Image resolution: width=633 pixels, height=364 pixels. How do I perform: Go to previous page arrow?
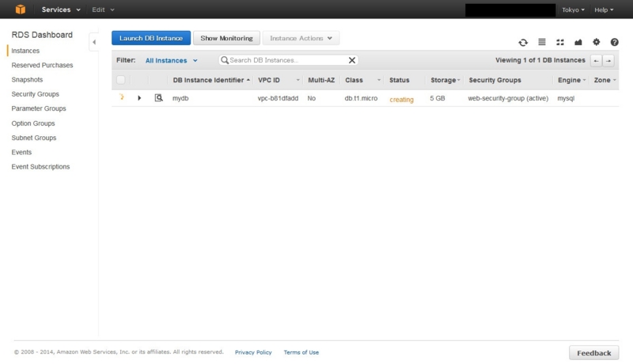pos(596,60)
